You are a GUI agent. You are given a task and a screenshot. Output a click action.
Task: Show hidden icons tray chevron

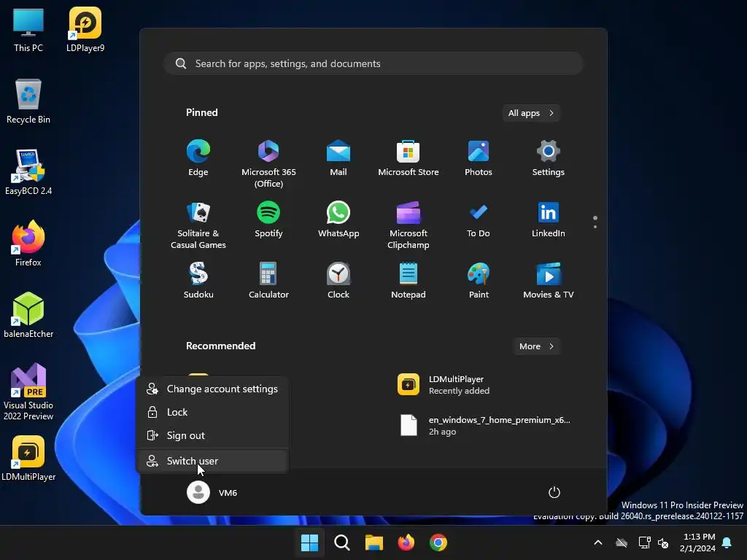[x=598, y=542]
